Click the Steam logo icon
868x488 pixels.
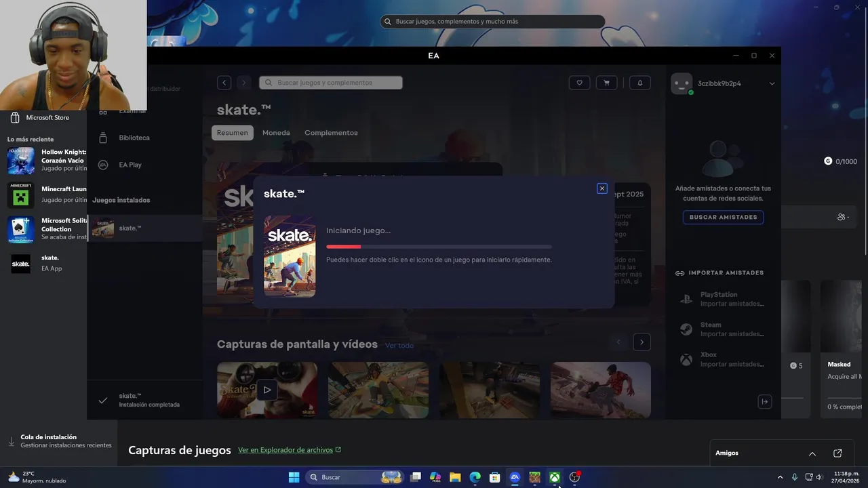686,329
